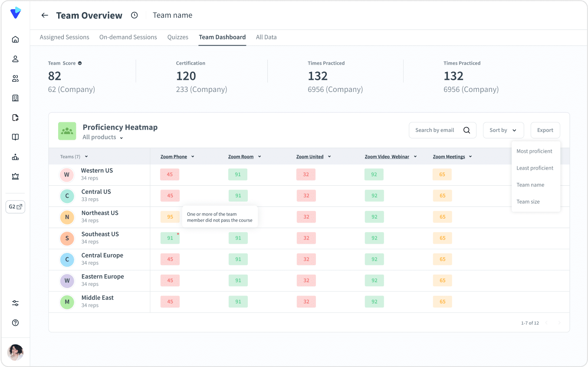Click the Central US avatar C
The height and width of the screenshot is (367, 588).
pyautogui.click(x=67, y=196)
